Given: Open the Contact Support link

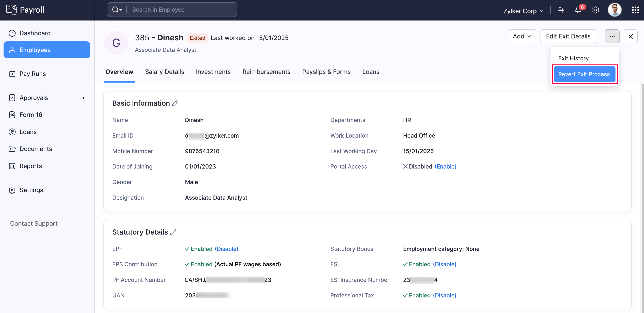Looking at the screenshot, I should click(x=34, y=224).
